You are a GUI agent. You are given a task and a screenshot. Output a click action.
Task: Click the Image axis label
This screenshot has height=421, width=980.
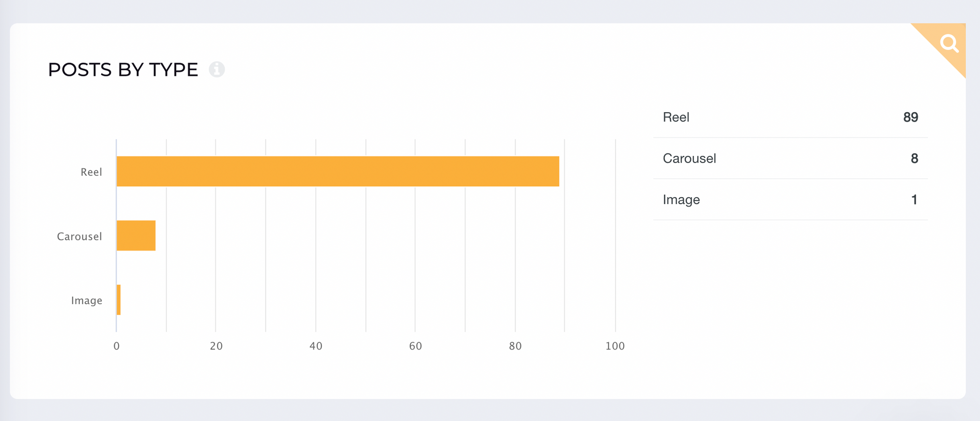coord(87,301)
